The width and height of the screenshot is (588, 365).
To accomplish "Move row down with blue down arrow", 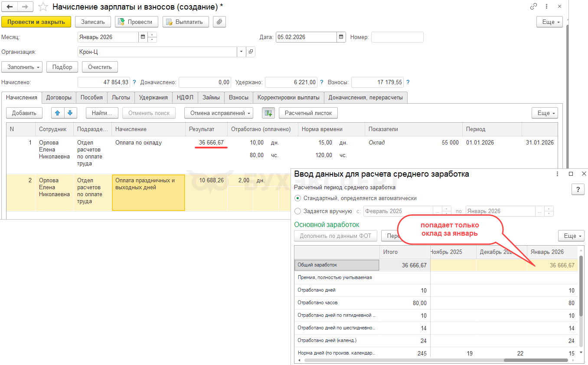I will pos(70,113).
